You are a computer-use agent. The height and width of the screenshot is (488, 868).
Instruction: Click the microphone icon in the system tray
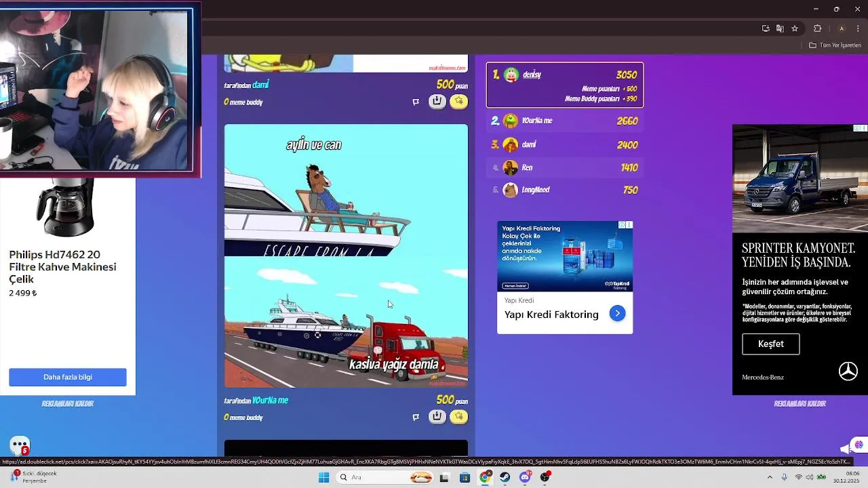click(785, 477)
